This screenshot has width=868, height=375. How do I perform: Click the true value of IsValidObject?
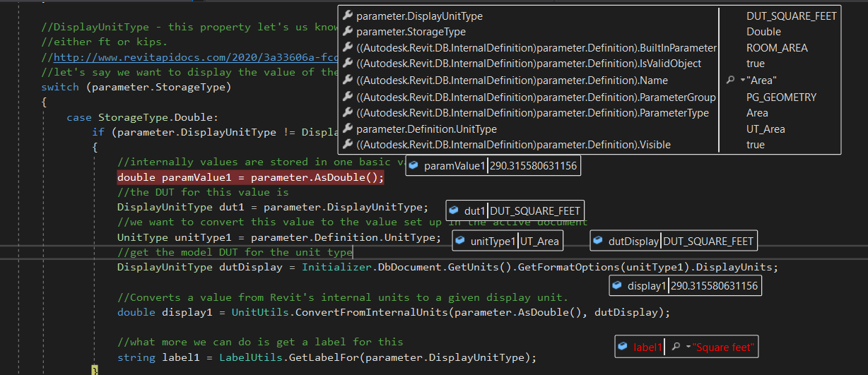[x=756, y=64]
